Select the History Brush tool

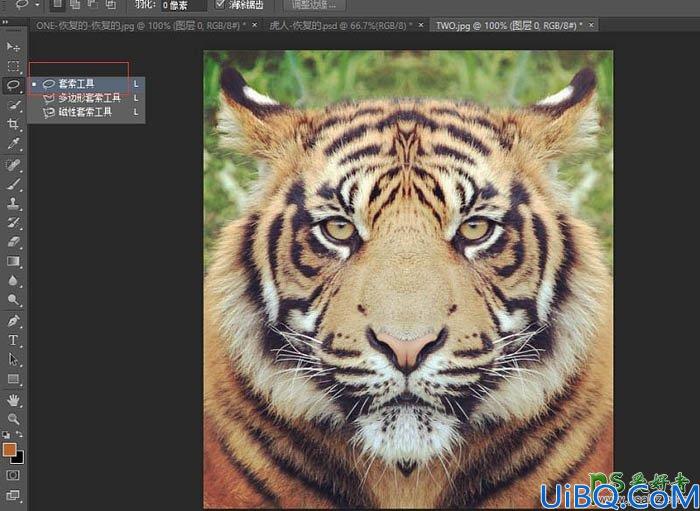(x=13, y=223)
